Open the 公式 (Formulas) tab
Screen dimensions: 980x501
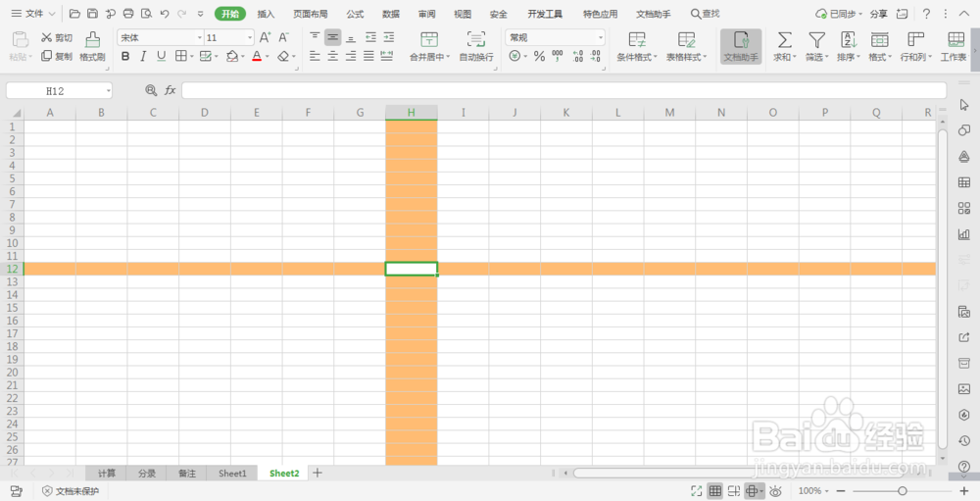coord(355,14)
